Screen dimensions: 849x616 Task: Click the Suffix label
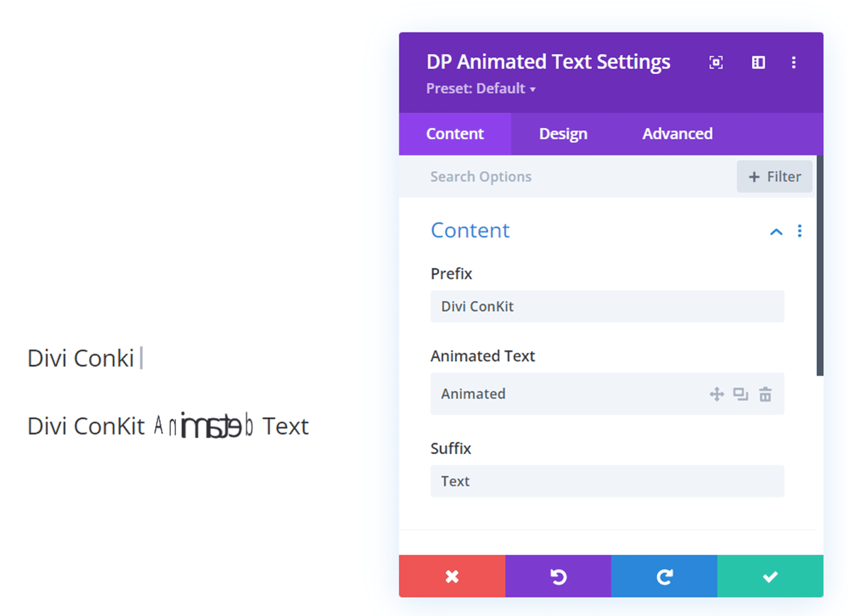(450, 448)
